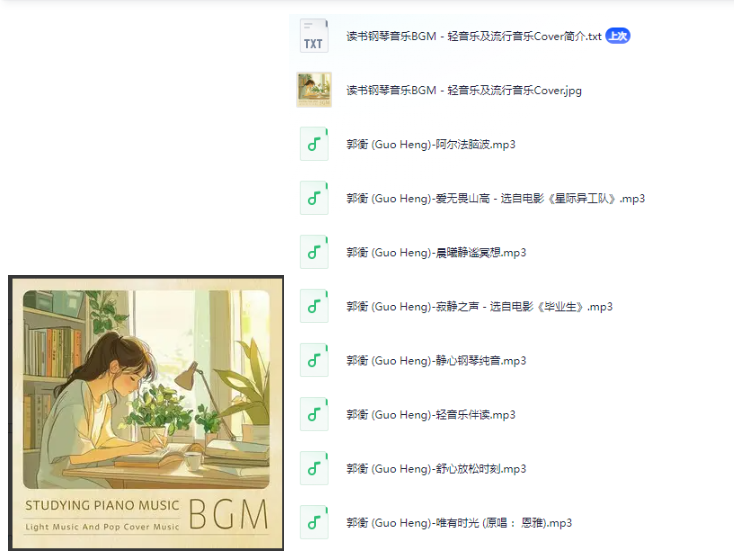
Task: Select file 郭衡 轻音乐伴读.mp3
Action: point(431,415)
